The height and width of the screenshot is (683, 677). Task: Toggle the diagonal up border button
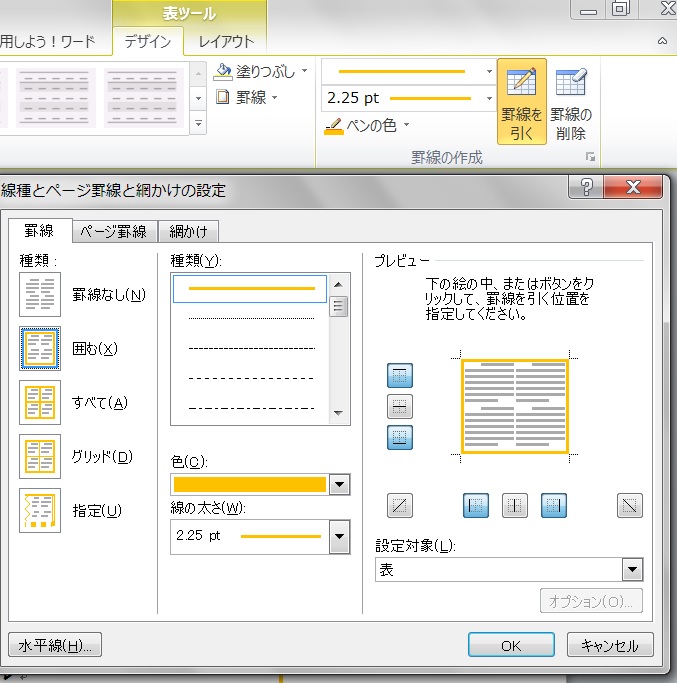(399, 505)
